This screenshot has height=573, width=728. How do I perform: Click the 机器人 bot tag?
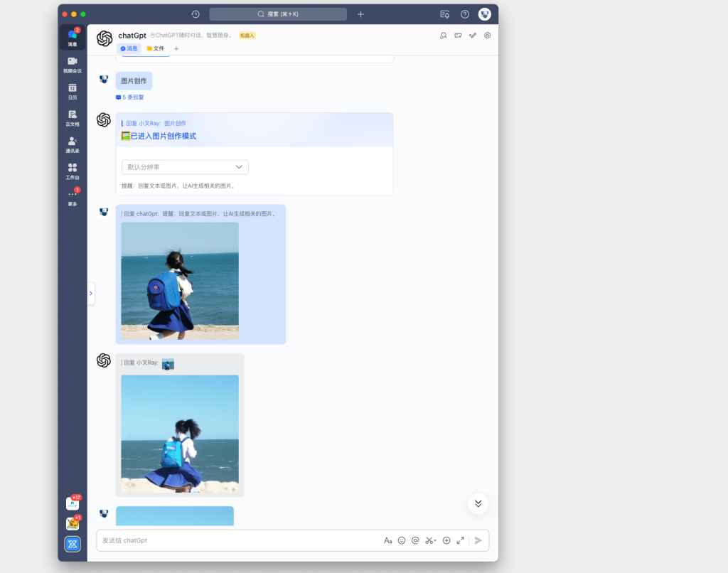[247, 36]
